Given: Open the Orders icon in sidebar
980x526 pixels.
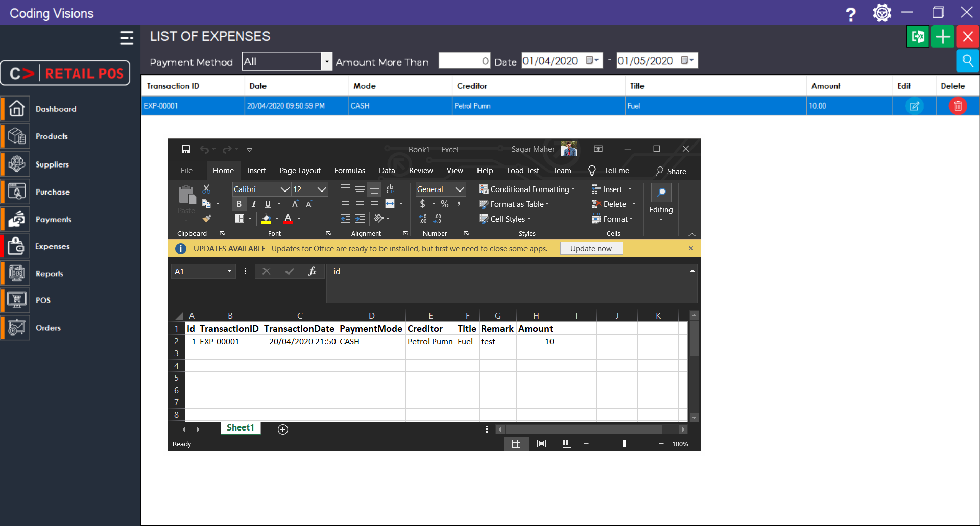Looking at the screenshot, I should (17, 327).
